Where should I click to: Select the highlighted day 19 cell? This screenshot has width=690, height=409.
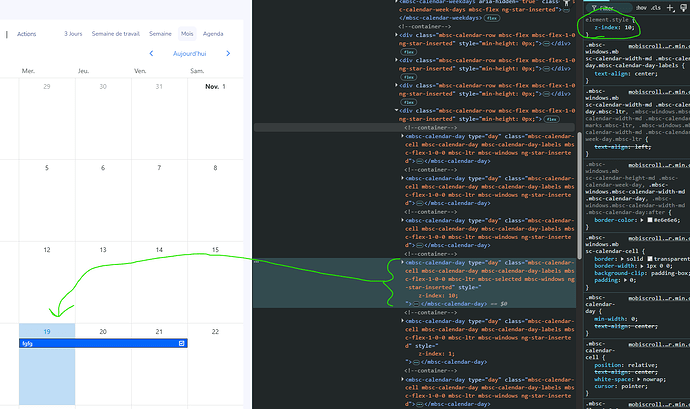point(47,375)
